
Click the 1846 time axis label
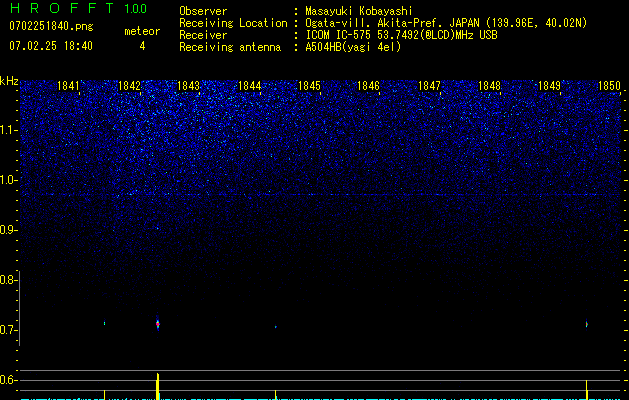[x=368, y=86]
